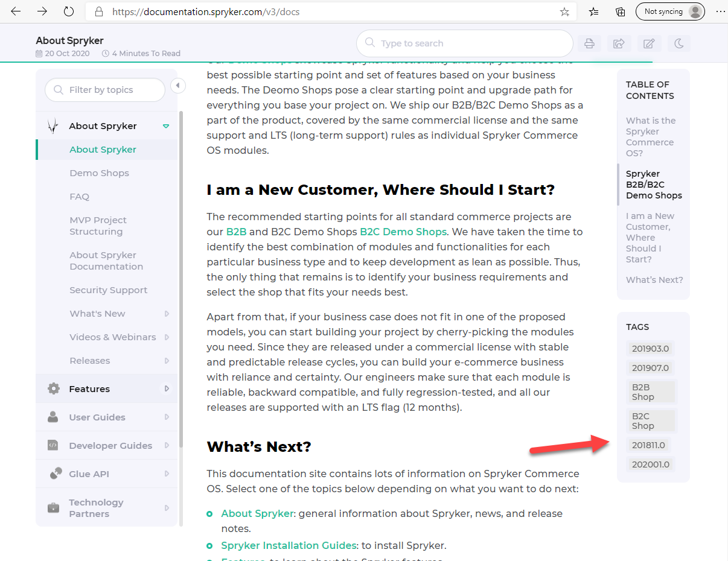728x561 pixels.
Task: Click the Not syncing profile button
Action: (x=670, y=11)
